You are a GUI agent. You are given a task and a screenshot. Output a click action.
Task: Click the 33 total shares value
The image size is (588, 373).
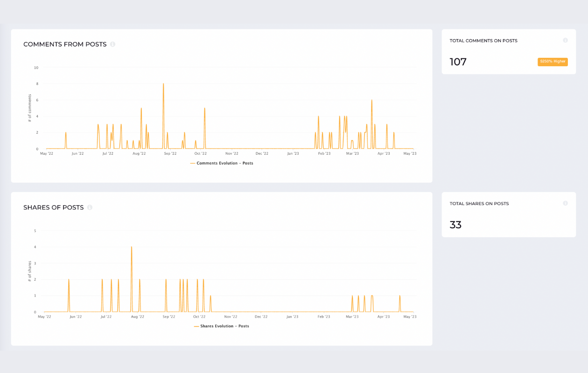[x=455, y=225]
